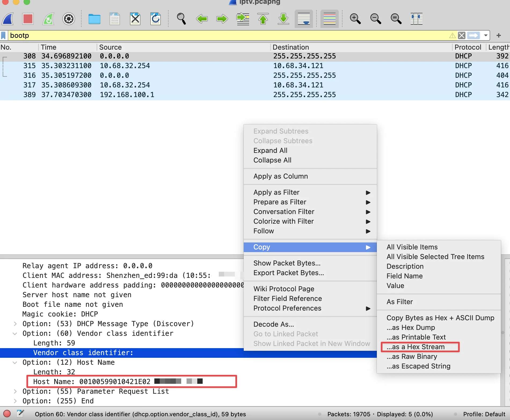Go to the last packet with the down arrow

coord(283,19)
